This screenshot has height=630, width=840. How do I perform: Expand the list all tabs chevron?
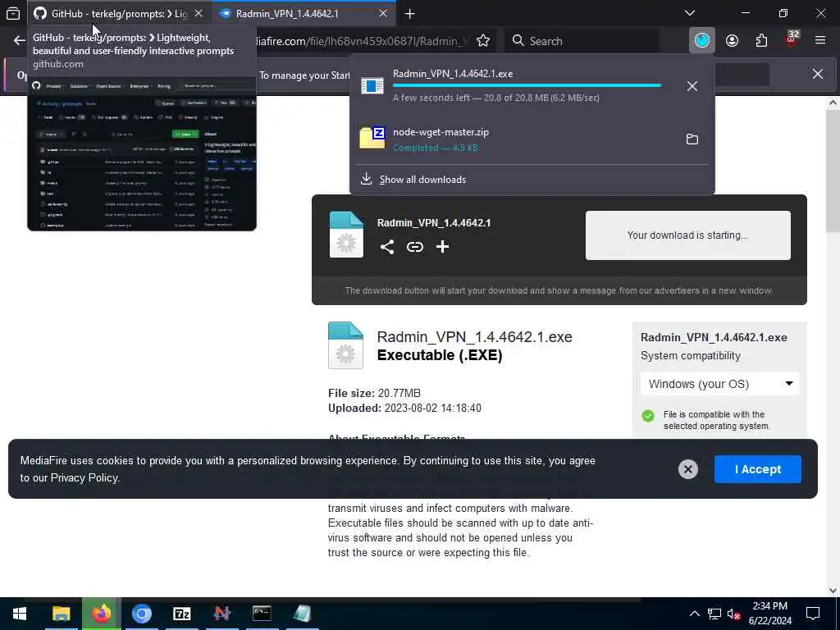tap(690, 13)
